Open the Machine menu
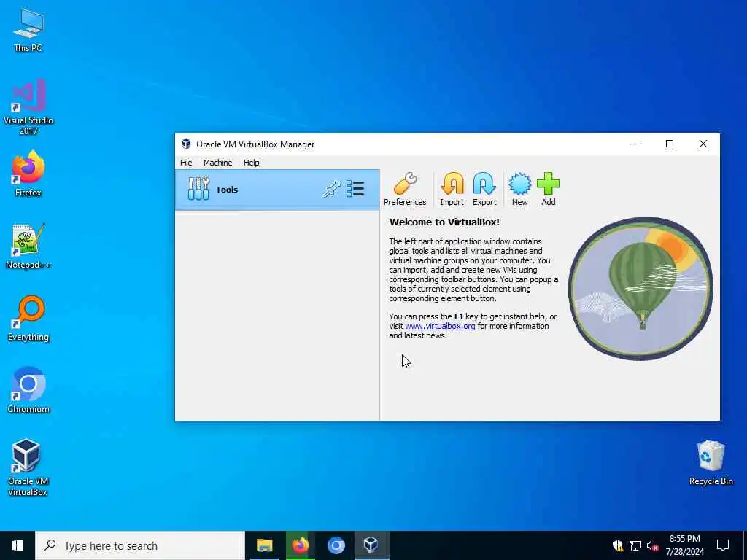This screenshot has width=747, height=560. [x=217, y=163]
